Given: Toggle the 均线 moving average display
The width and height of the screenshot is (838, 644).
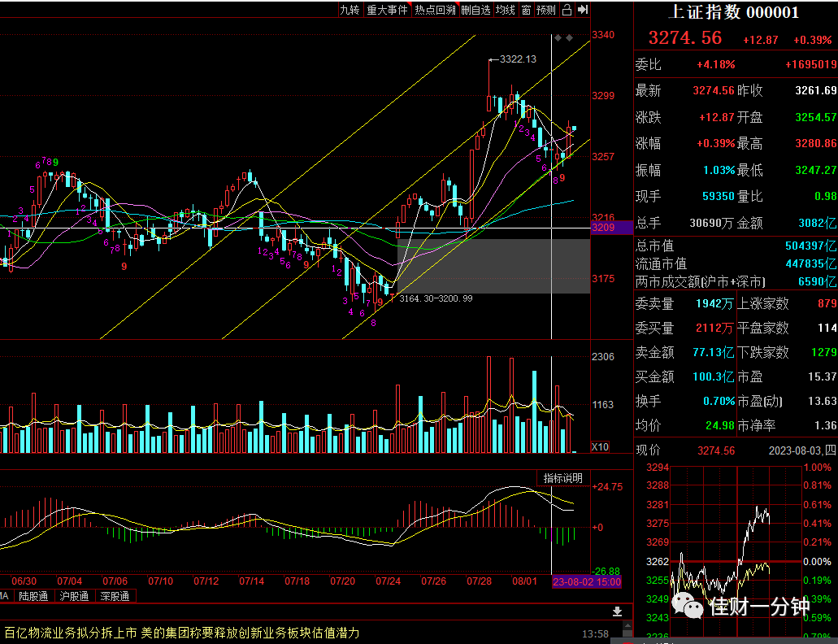Looking at the screenshot, I should pos(505,10).
